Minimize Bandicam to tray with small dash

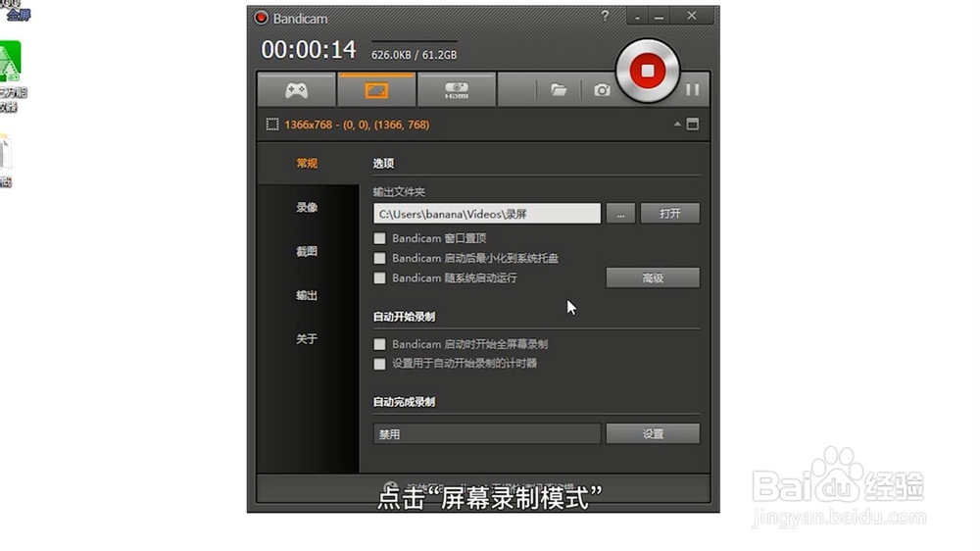638,17
